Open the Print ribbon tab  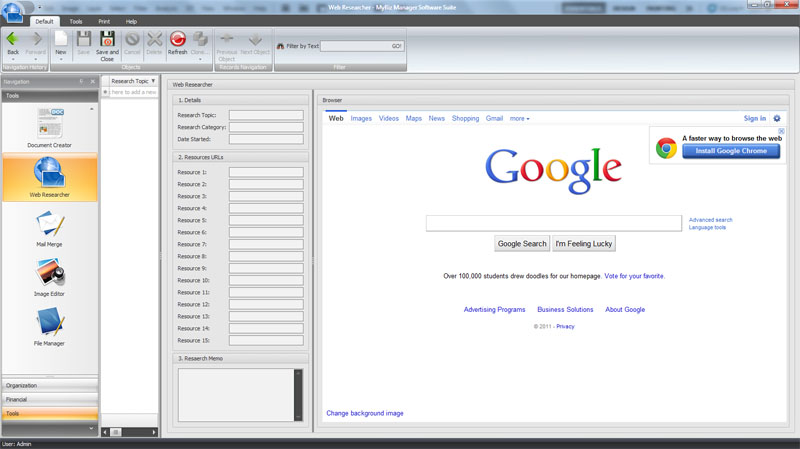(104, 21)
